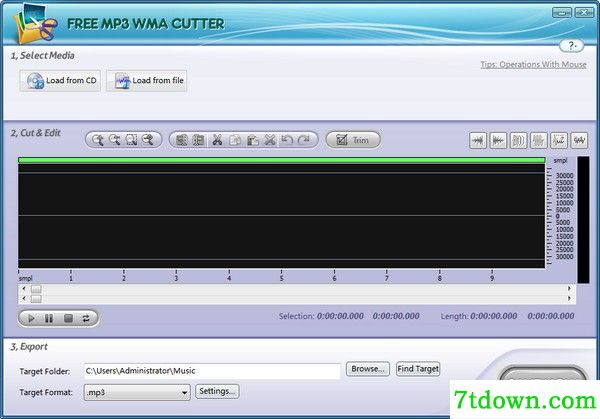Click the upper scrollbar thumb
This screenshot has width=600, height=419.
click(36, 289)
